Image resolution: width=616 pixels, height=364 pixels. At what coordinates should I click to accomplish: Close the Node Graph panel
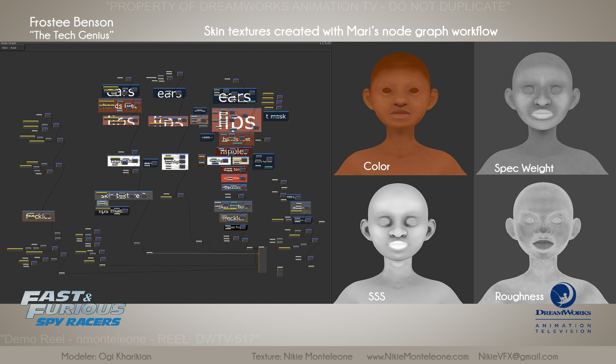[x=330, y=43]
